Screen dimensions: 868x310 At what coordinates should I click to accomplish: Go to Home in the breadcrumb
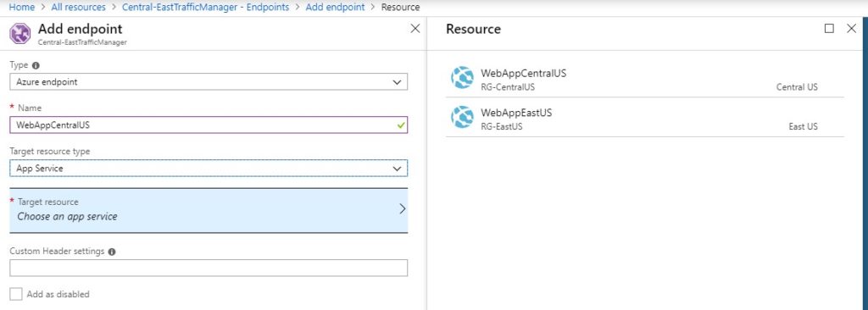[x=21, y=7]
